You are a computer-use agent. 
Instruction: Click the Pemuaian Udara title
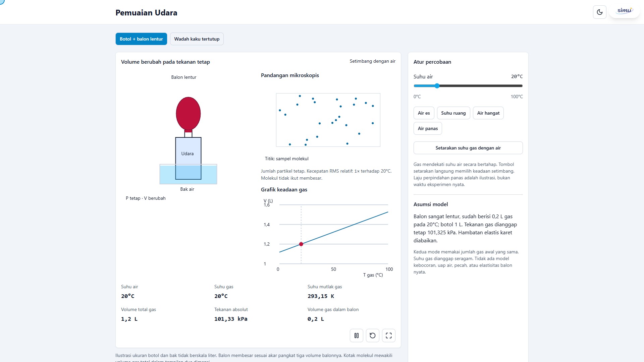coord(146,13)
